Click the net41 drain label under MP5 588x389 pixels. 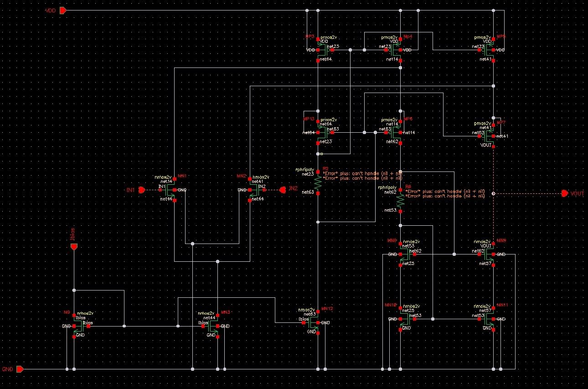click(486, 59)
